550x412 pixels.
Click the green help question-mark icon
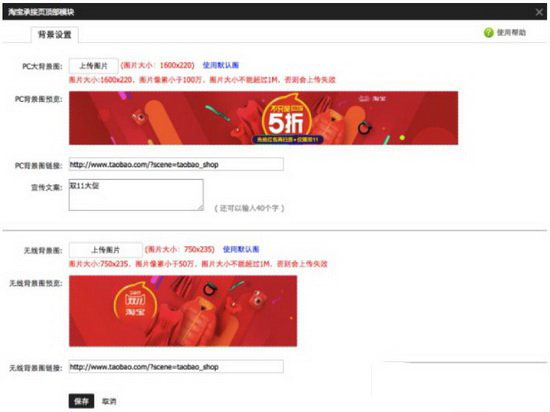tap(489, 33)
